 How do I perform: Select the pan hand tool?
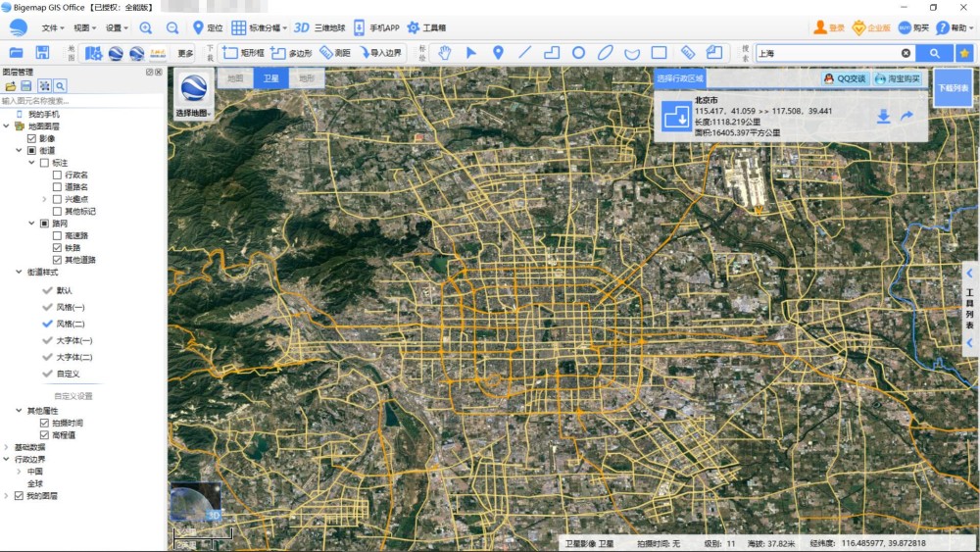click(x=444, y=53)
